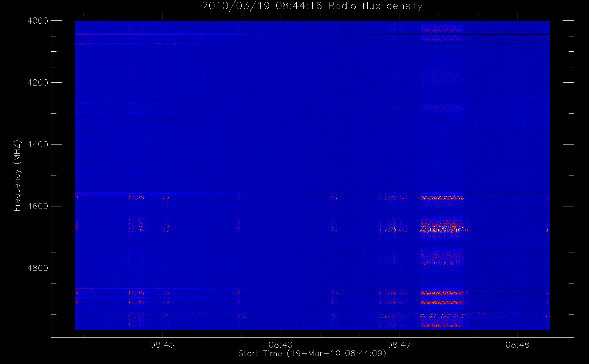The height and width of the screenshot is (364, 589).
Task: Click the 08:47 time axis label
Action: [x=399, y=345]
